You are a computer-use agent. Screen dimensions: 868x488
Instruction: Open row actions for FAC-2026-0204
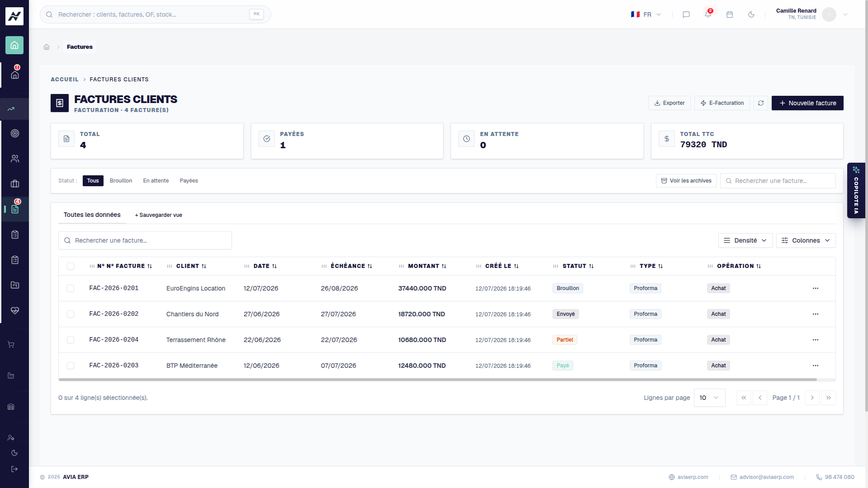tap(816, 340)
